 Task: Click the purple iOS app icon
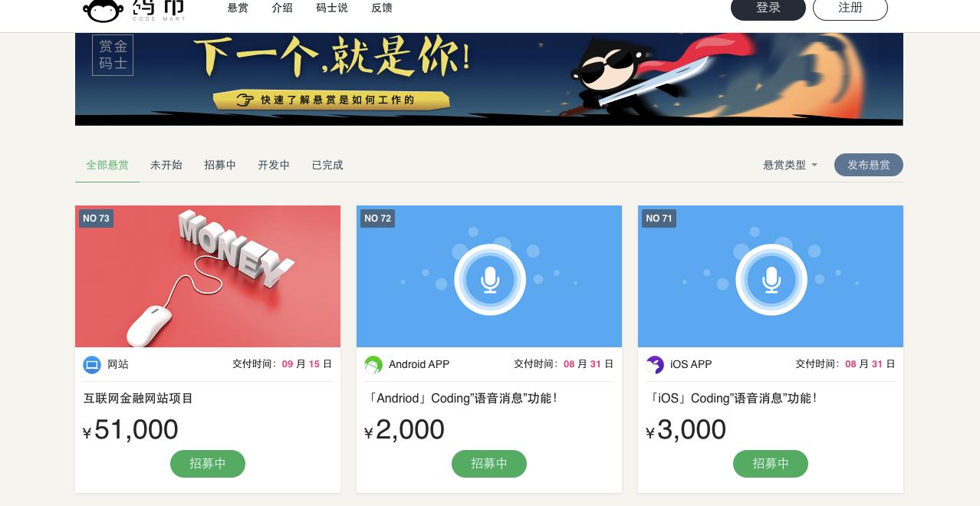[x=655, y=364]
